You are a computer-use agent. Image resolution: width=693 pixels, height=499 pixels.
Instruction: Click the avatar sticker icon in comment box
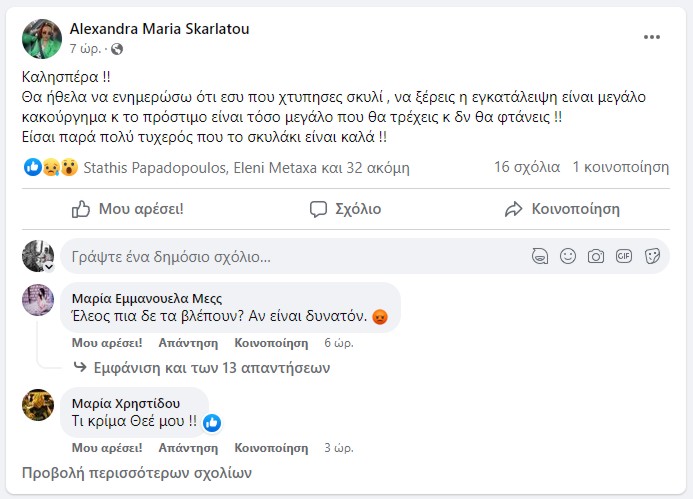(x=540, y=256)
